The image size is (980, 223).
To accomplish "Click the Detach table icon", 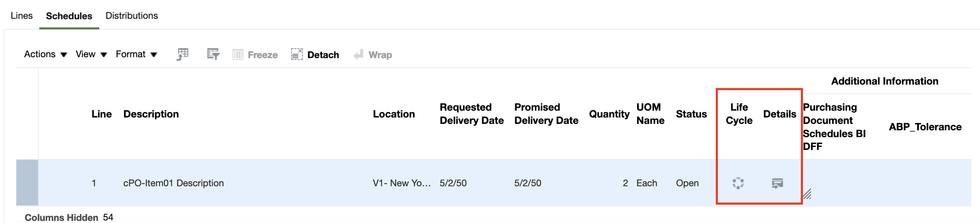I will (297, 54).
